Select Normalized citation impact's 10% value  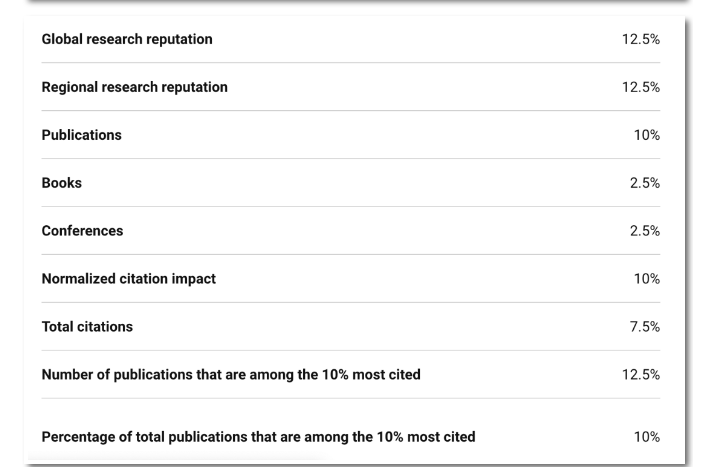coord(646,279)
